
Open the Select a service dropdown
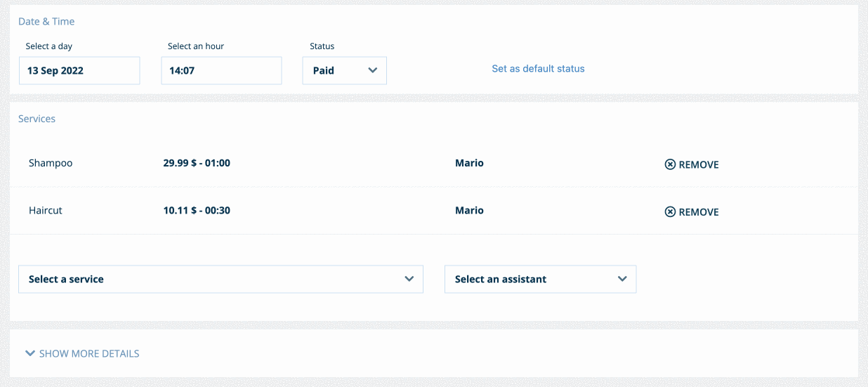(x=220, y=279)
